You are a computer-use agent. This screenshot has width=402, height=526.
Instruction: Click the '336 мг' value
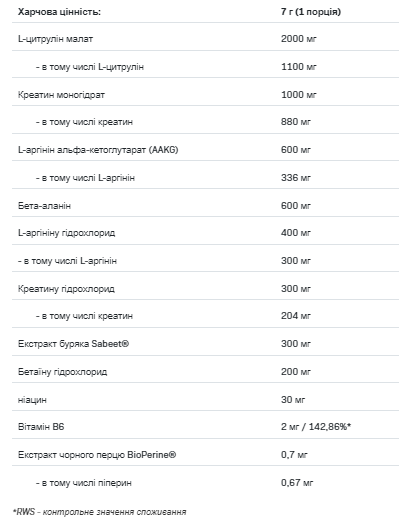(x=296, y=178)
